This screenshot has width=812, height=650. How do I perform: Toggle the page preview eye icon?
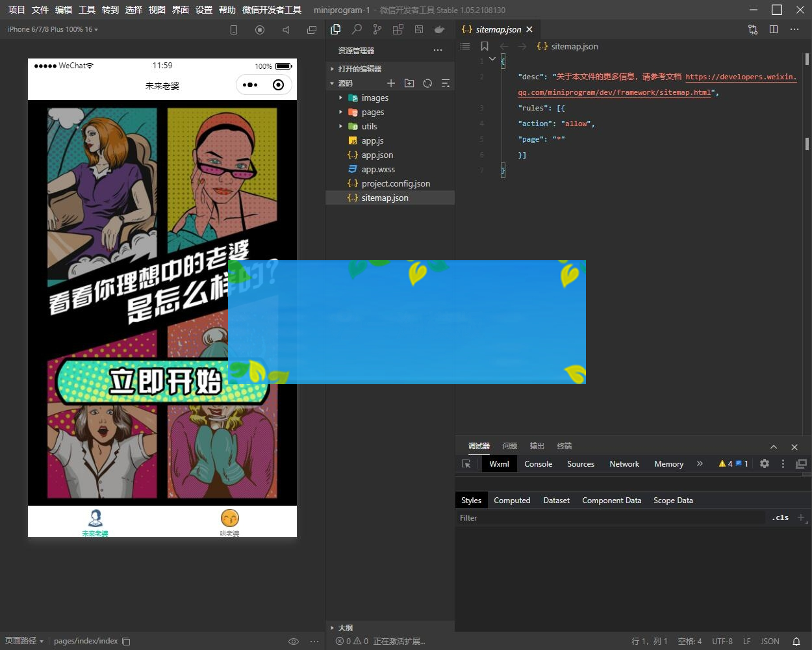(x=293, y=641)
